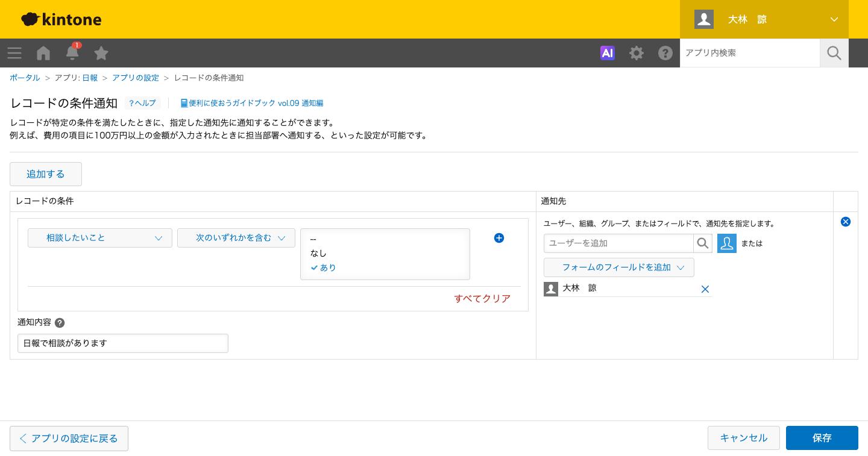The width and height of the screenshot is (868, 456).
Task: Open the favorites star icon
Action: 101,53
